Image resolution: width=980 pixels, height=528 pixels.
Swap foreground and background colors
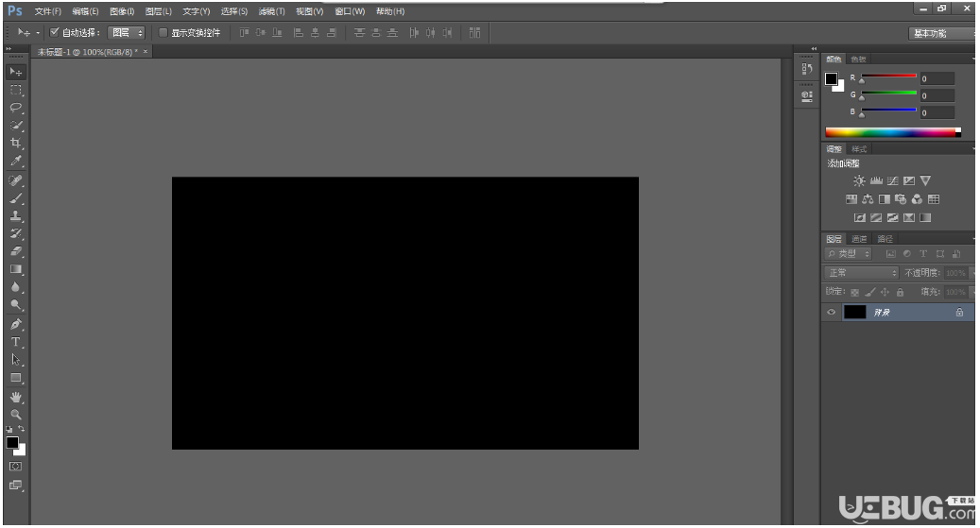pyautogui.click(x=21, y=429)
